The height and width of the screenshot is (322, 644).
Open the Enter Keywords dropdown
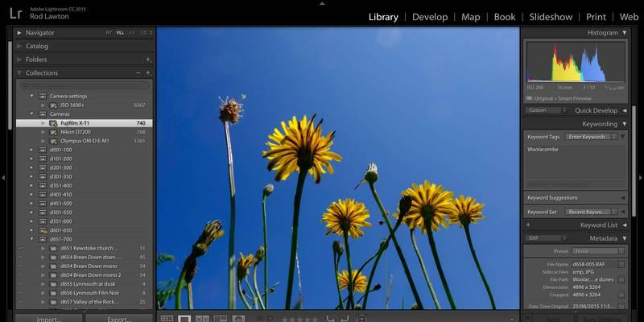pos(591,137)
